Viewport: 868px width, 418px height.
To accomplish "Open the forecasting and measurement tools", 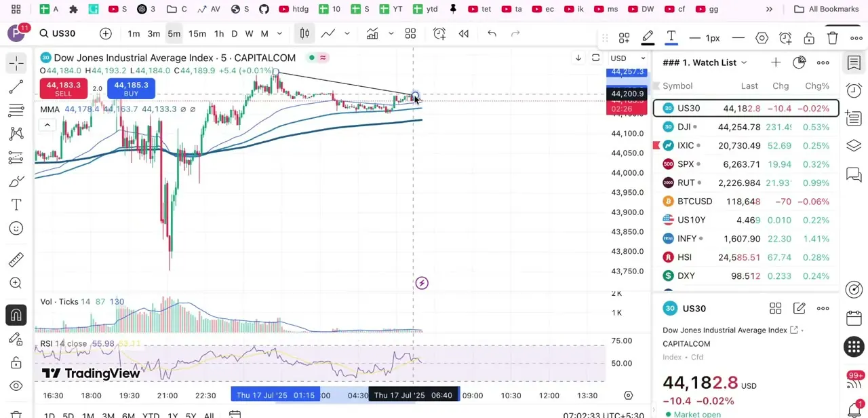I will click(16, 157).
